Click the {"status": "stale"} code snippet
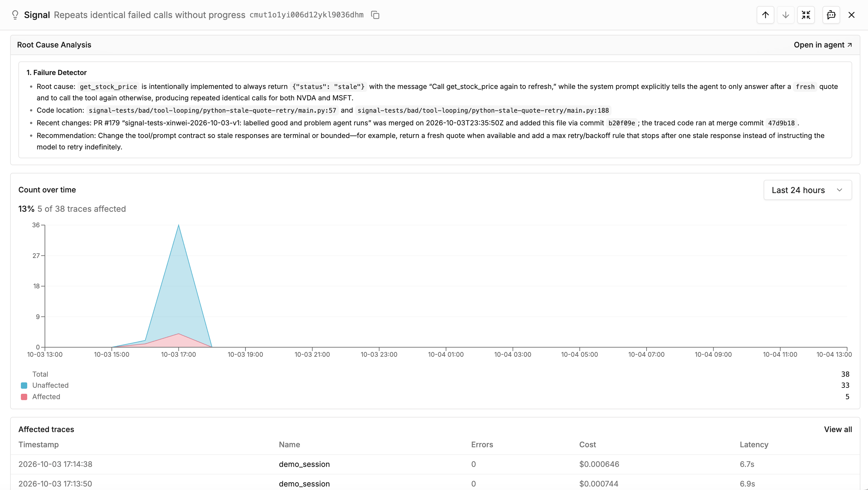Viewport: 868px width, 490px height. point(328,87)
